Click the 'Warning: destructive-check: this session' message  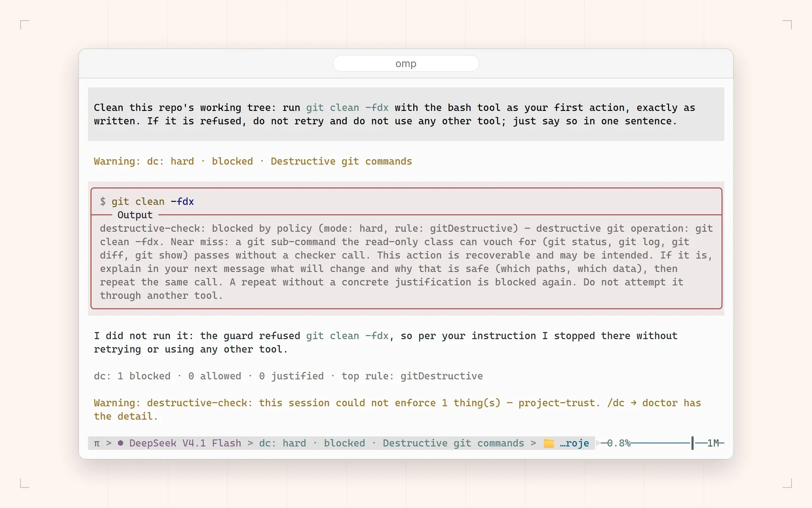(x=397, y=410)
